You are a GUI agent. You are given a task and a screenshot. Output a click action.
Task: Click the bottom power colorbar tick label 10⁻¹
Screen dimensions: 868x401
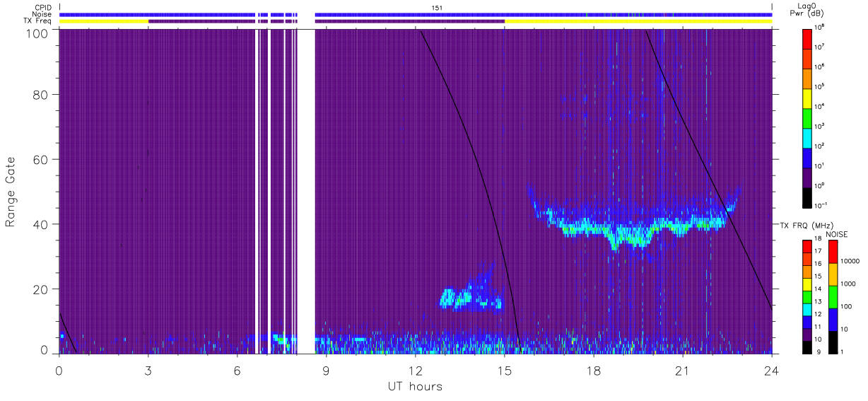point(820,205)
